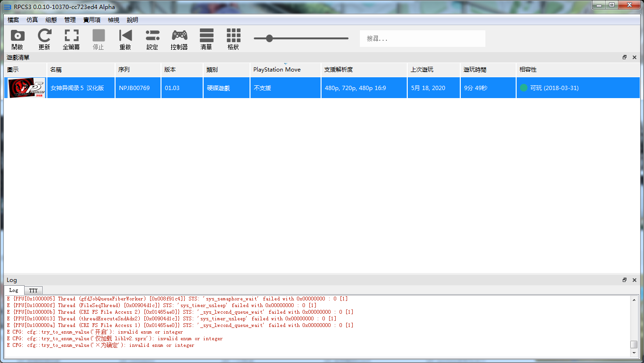The height and width of the screenshot is (363, 644).
Task: Click the 搜尋 search input field
Action: point(422,38)
